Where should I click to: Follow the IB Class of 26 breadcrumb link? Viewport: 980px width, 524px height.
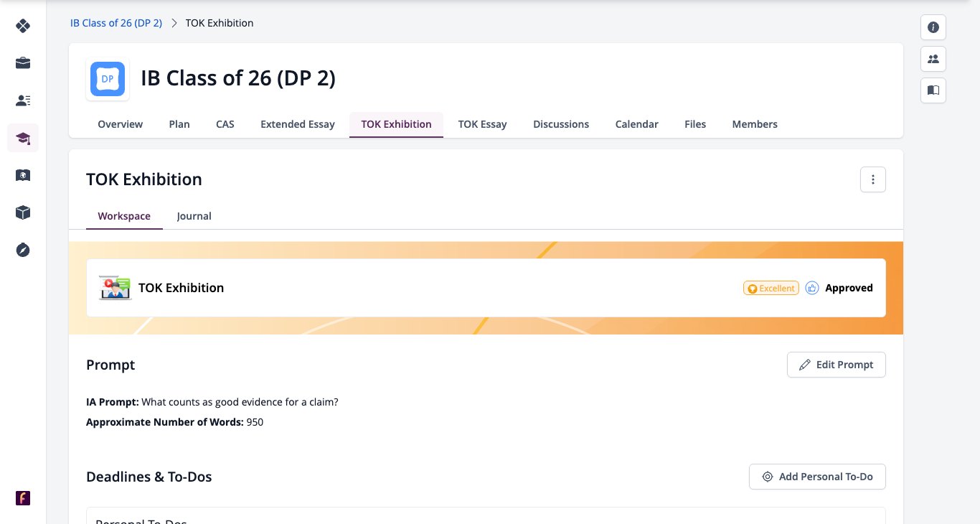(x=116, y=23)
